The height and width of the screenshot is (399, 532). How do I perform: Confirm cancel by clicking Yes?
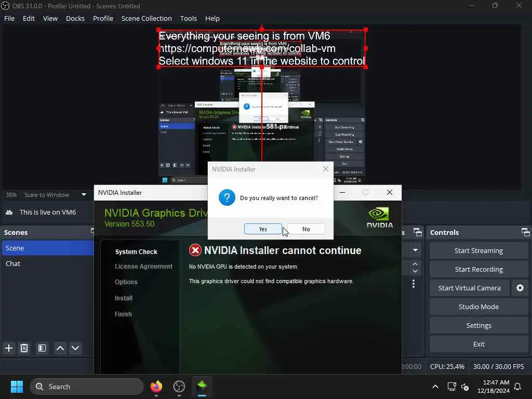click(x=263, y=229)
